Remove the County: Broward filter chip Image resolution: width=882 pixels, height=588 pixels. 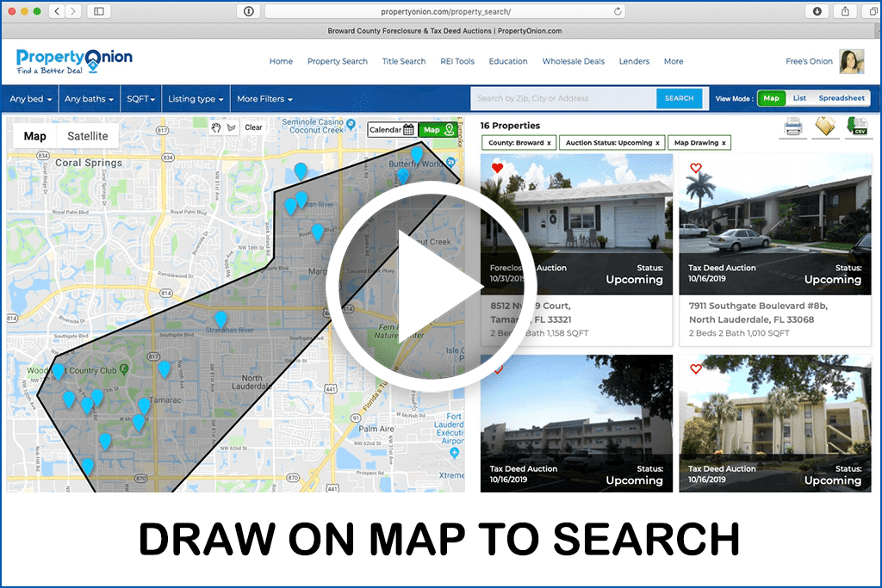(550, 142)
